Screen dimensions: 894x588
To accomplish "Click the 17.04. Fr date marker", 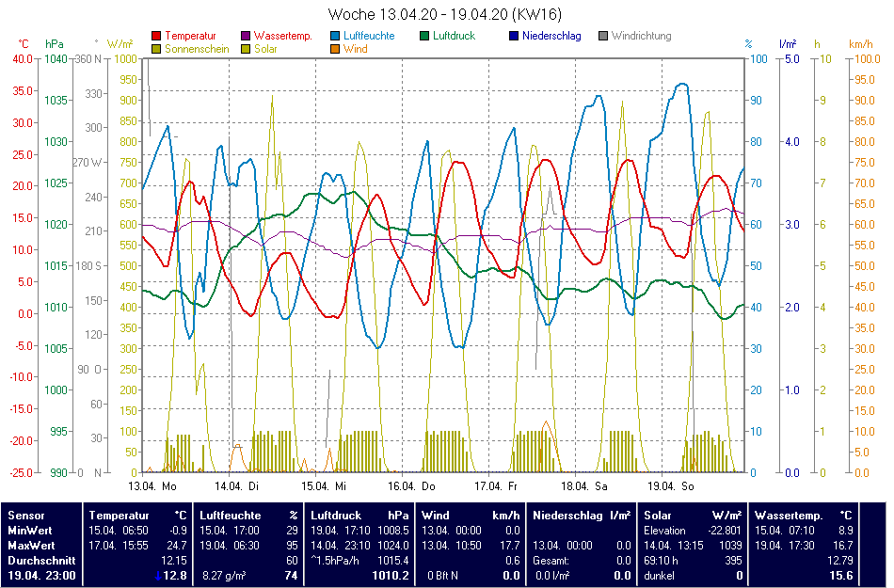I will pyautogui.click(x=497, y=486).
